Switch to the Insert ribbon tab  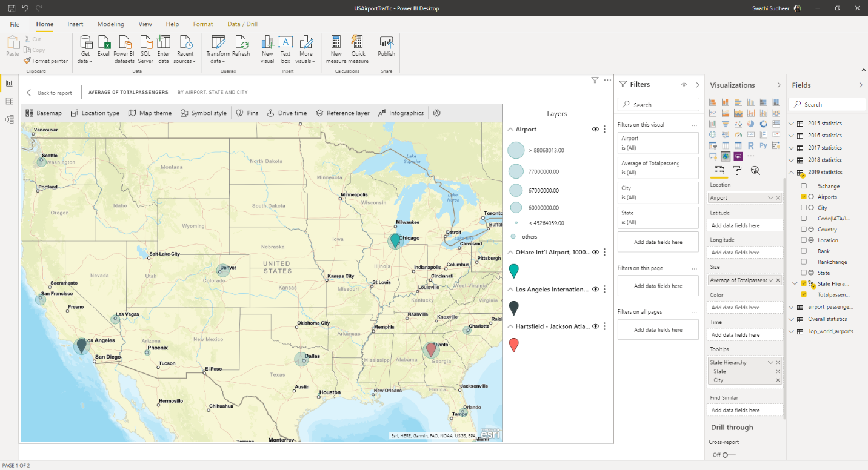click(x=76, y=24)
